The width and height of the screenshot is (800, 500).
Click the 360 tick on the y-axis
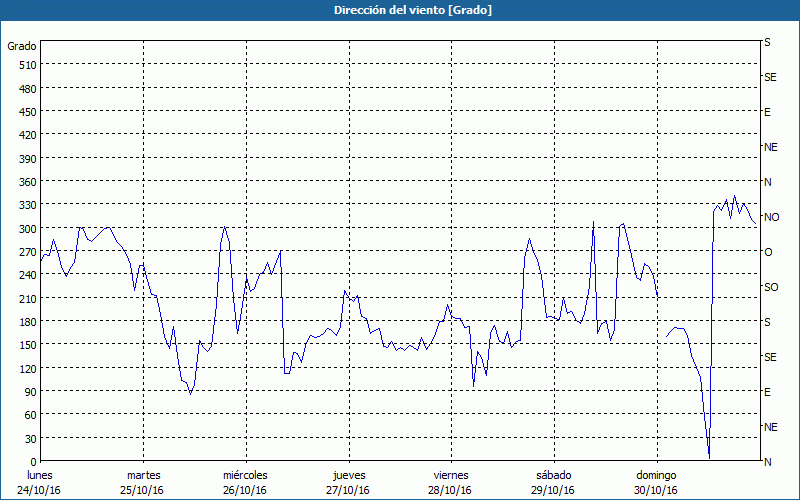27,182
